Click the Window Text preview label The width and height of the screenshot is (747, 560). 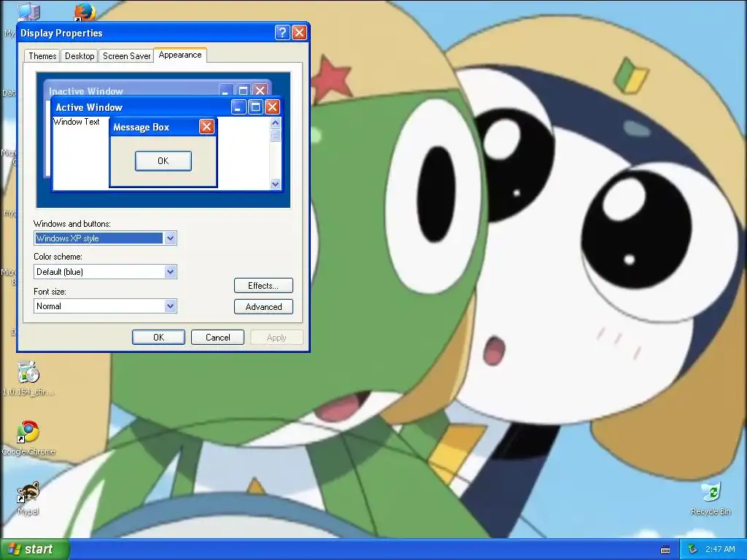click(x=76, y=122)
